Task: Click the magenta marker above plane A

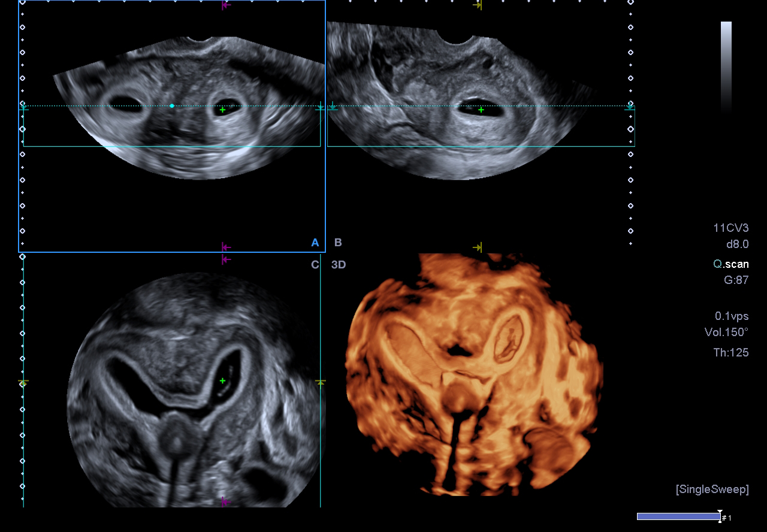Action: click(x=226, y=5)
